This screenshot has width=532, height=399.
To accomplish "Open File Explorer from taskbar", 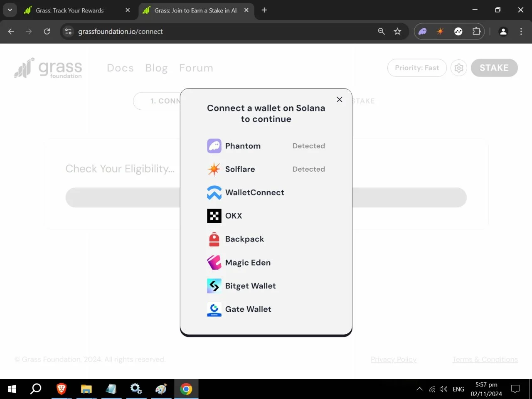I will pos(86,389).
